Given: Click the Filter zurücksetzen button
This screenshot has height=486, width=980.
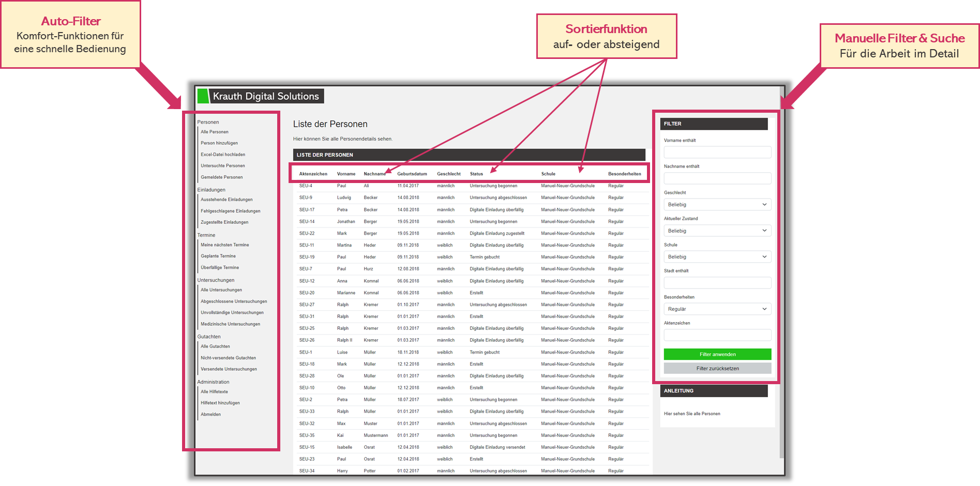Looking at the screenshot, I should tap(717, 369).
